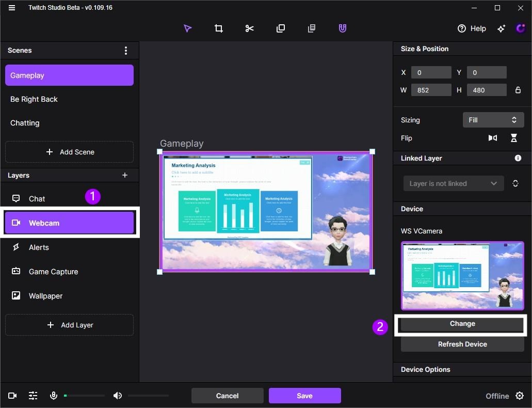
Task: Expand the Linked Layer dropdown
Action: pos(453,183)
